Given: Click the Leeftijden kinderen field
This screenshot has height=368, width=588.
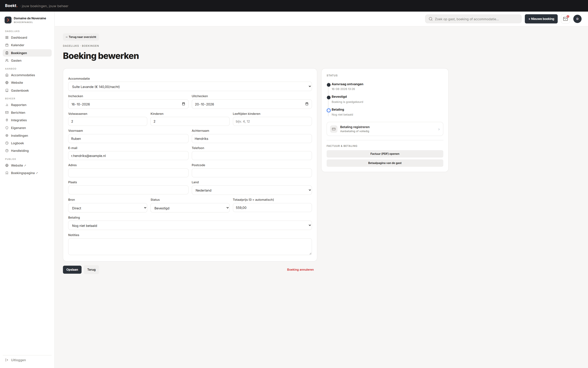Looking at the screenshot, I should coord(272,121).
